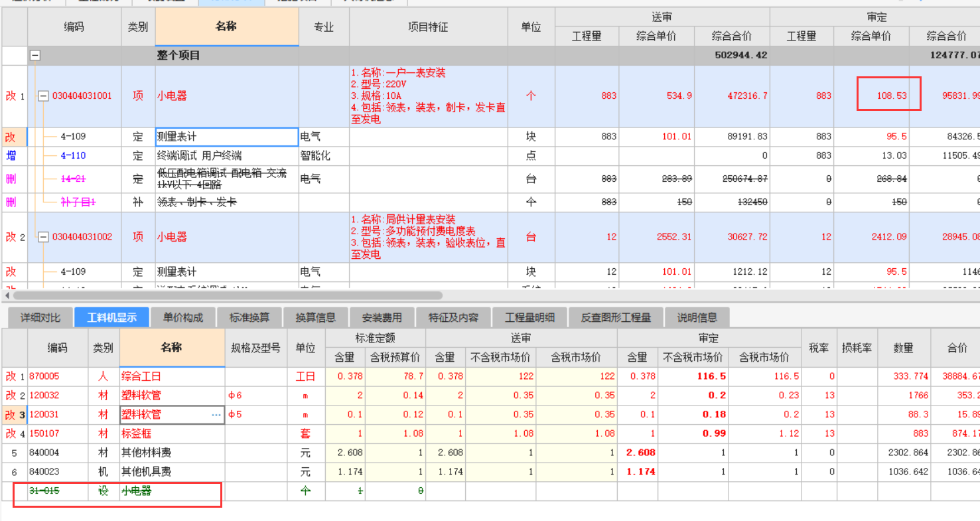Click material code 120032
The image size is (980, 521).
[58, 396]
